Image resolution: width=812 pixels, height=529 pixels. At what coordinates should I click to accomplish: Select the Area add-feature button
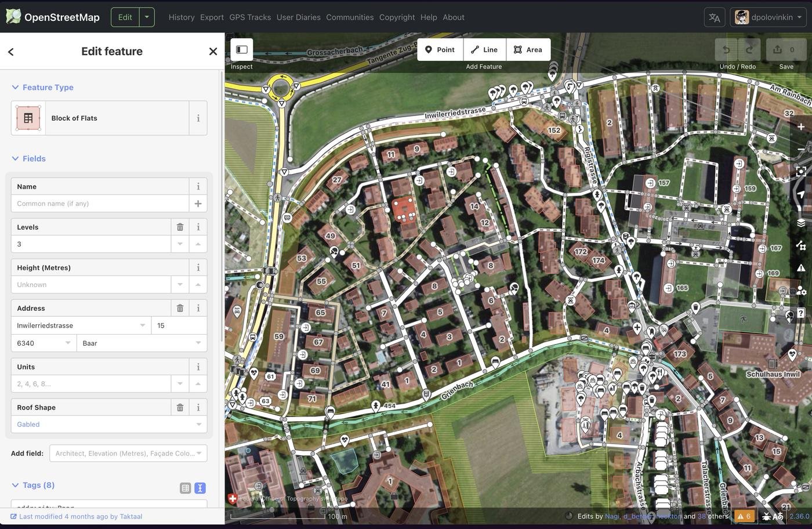528,49
